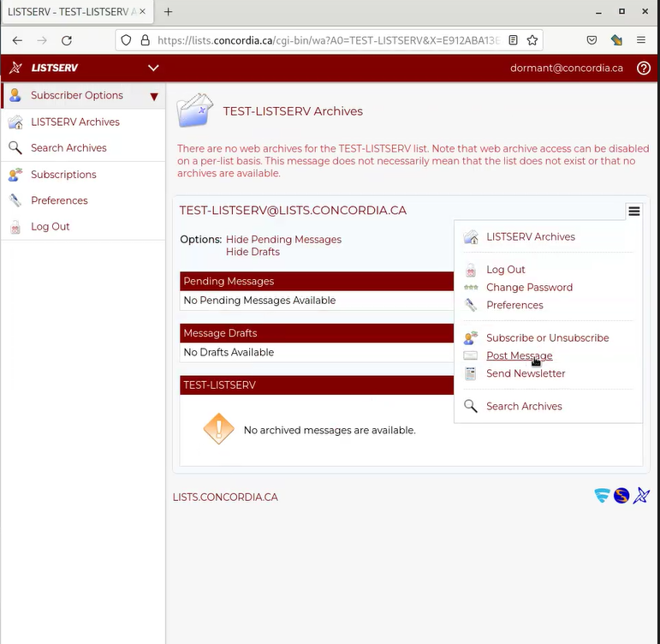Click sidebar magnifying glass icon
The image size is (660, 644).
pyautogui.click(x=15, y=148)
